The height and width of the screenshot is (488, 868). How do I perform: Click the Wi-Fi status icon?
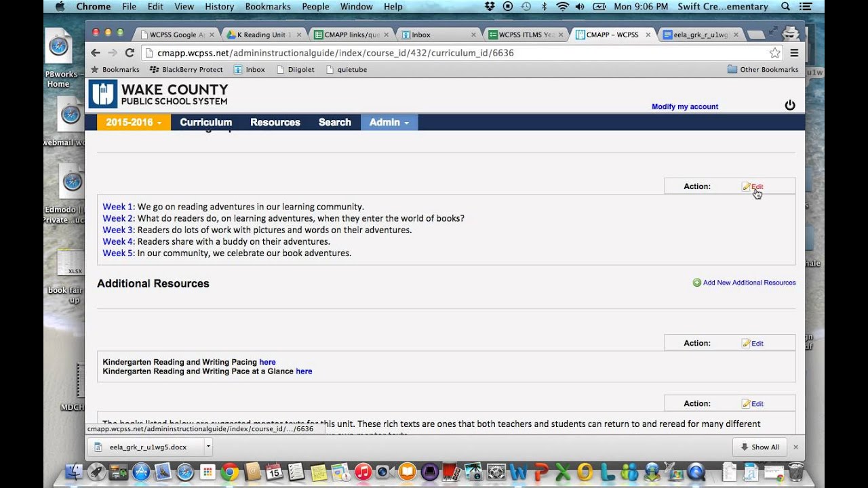tap(562, 7)
